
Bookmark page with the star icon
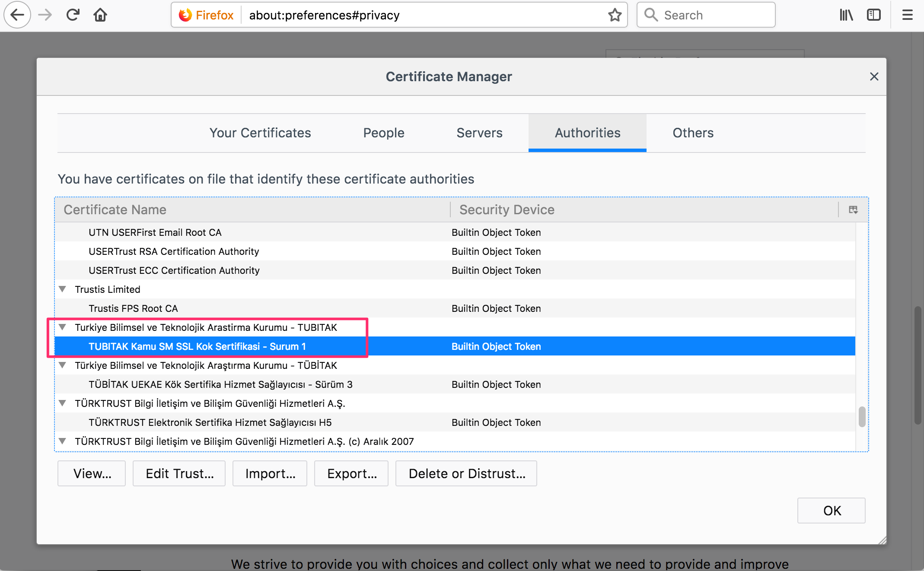(x=614, y=15)
